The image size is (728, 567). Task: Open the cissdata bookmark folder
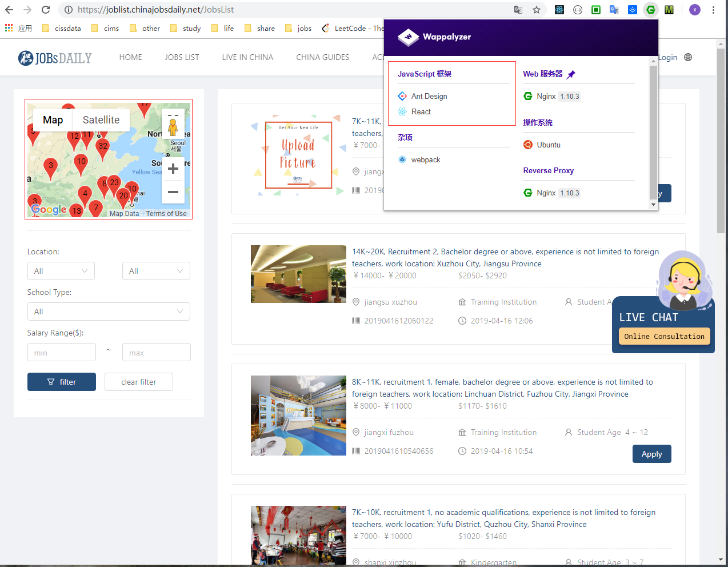(62, 28)
